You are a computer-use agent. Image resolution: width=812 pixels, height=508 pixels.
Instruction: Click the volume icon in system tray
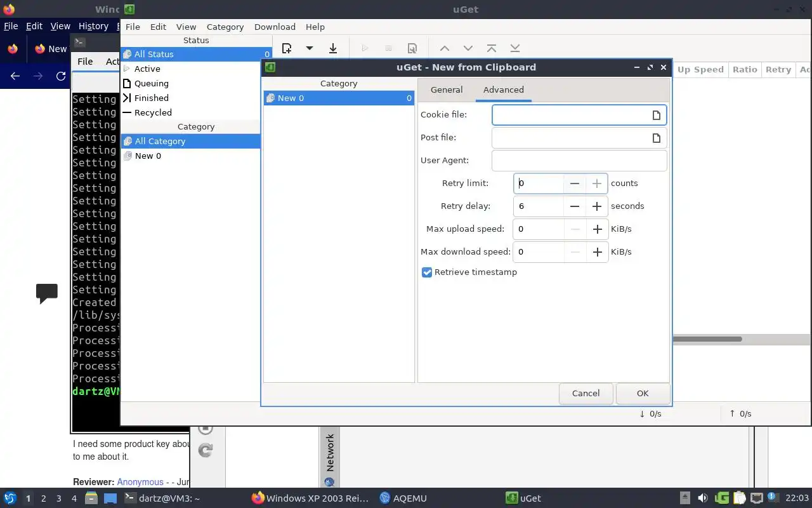[702, 498]
